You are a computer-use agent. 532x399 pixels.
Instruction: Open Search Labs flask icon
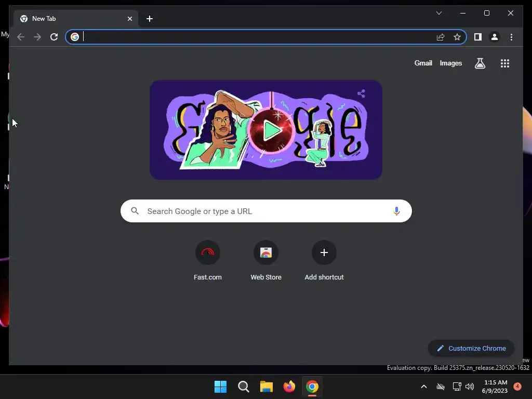(x=480, y=63)
